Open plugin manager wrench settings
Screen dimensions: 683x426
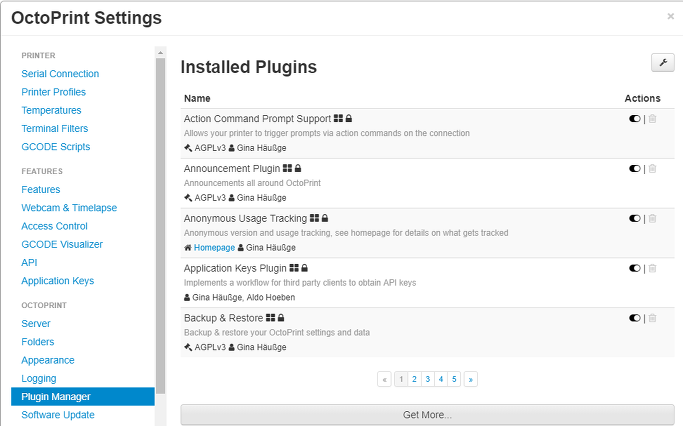coord(663,63)
